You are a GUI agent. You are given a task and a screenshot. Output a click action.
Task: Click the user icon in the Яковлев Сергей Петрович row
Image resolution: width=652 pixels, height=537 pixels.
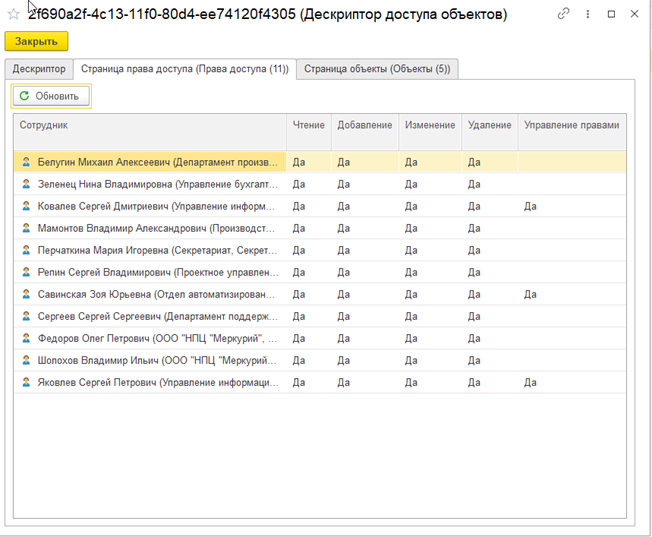tap(26, 382)
